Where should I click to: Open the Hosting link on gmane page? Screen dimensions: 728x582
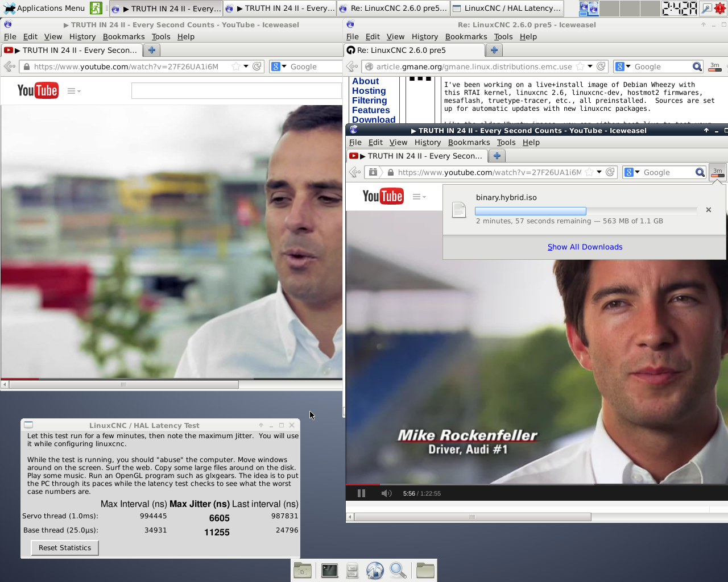369,91
